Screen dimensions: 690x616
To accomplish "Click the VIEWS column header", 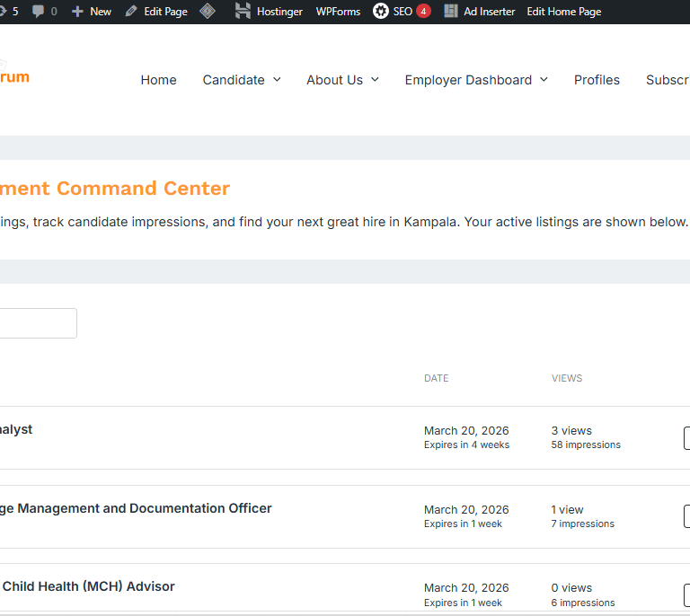I will point(567,378).
